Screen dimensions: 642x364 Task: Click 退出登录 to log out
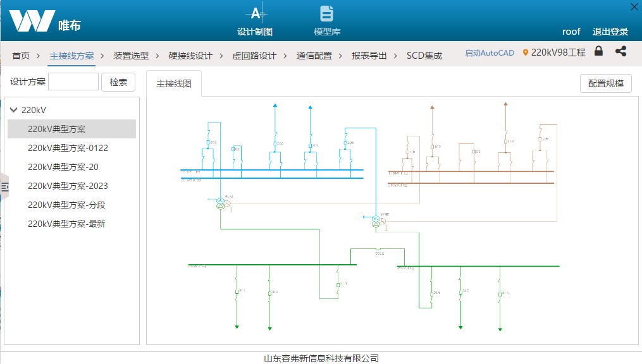tap(610, 32)
